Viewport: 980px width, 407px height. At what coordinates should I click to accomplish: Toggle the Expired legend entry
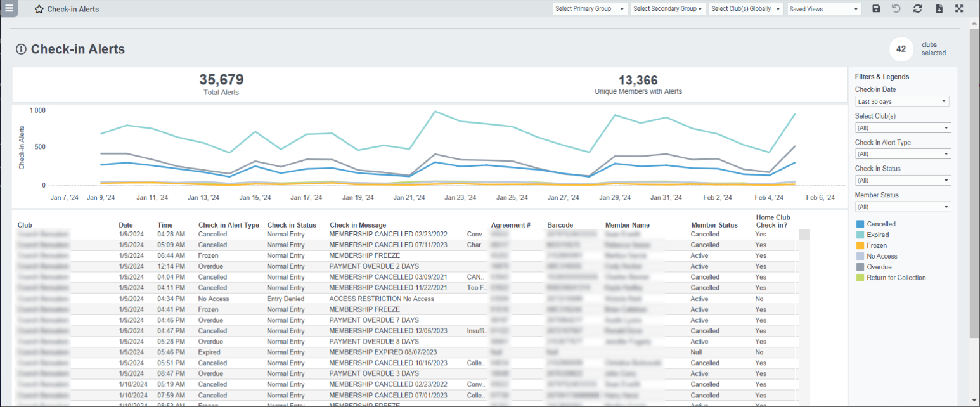[878, 235]
